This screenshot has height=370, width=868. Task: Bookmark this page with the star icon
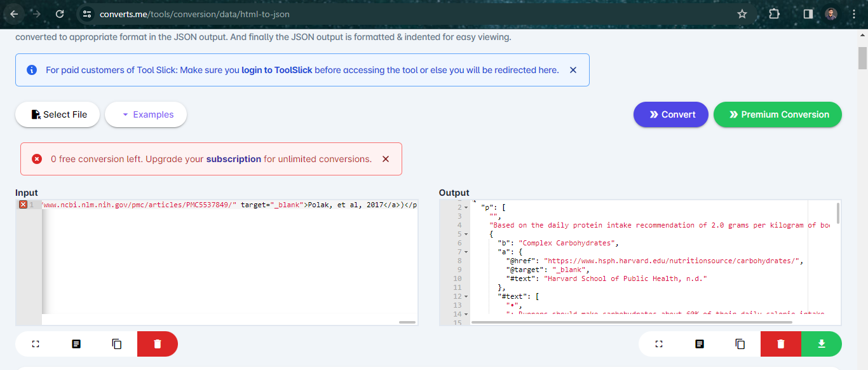(x=742, y=13)
